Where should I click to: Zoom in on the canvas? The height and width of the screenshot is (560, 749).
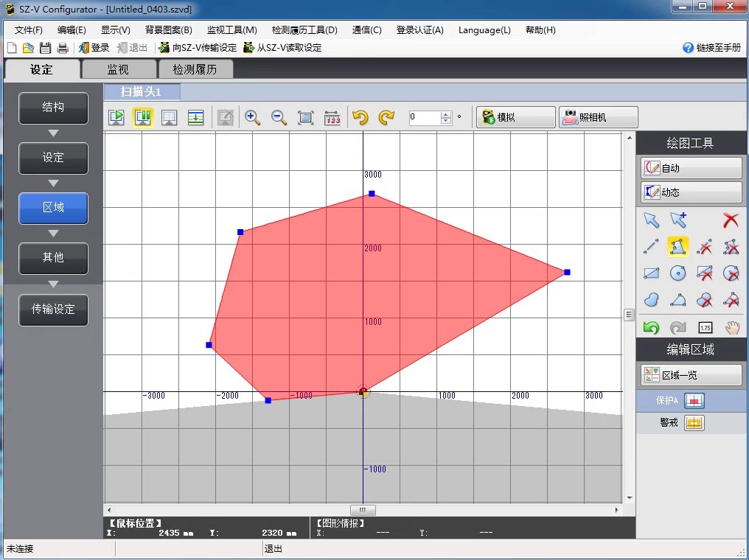click(x=252, y=117)
